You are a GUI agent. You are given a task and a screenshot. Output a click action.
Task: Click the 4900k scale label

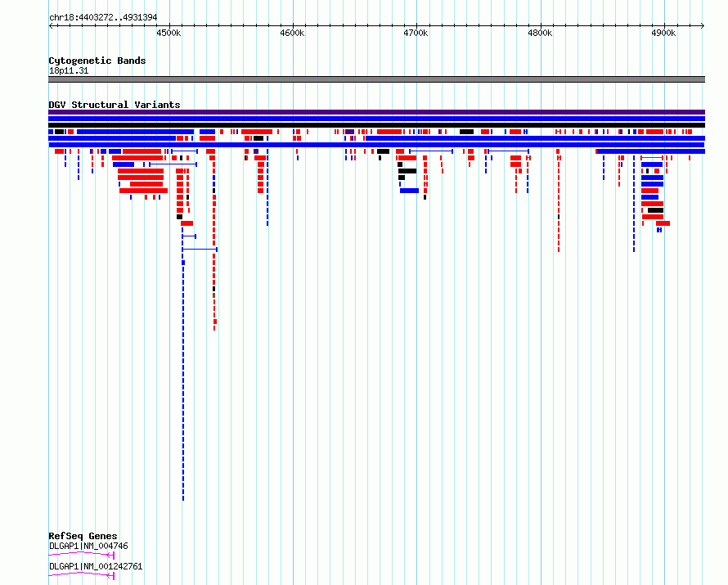[x=663, y=33]
